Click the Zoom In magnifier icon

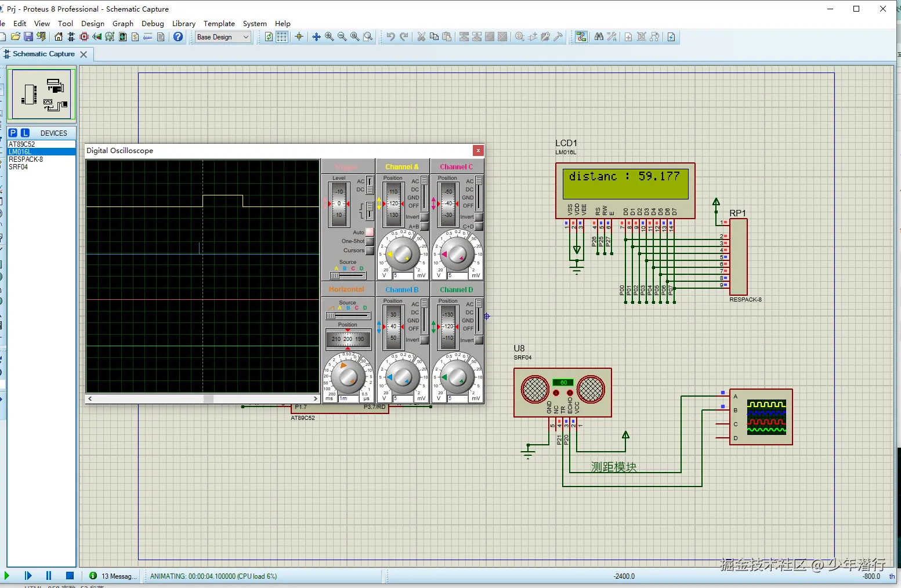pos(329,37)
